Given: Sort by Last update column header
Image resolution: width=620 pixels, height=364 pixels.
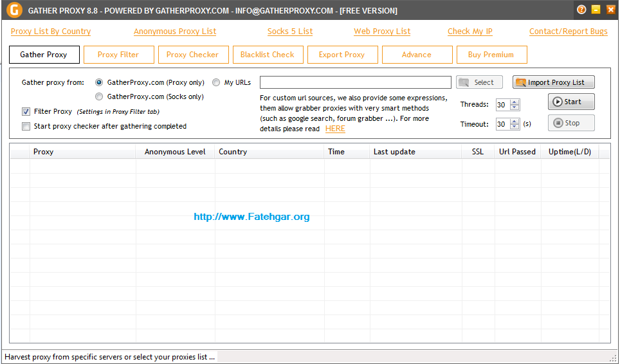Looking at the screenshot, I should 415,152.
